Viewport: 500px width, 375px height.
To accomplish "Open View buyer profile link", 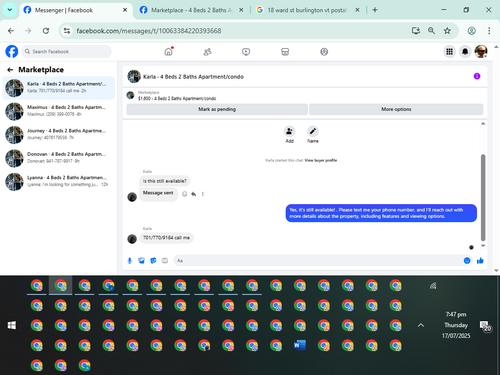I will point(321,160).
